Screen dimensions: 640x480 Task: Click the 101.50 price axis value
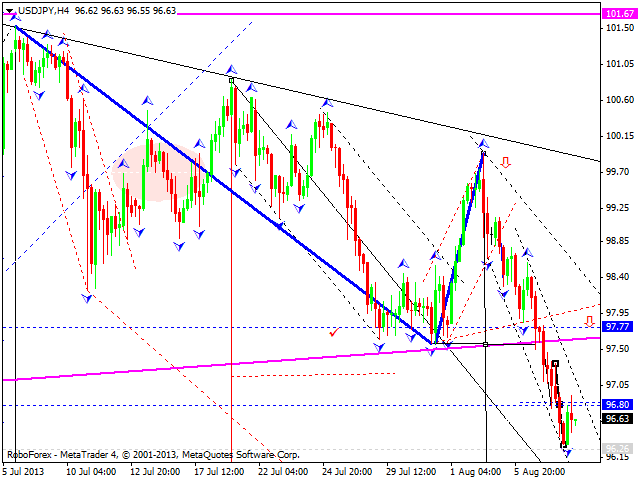(620, 28)
